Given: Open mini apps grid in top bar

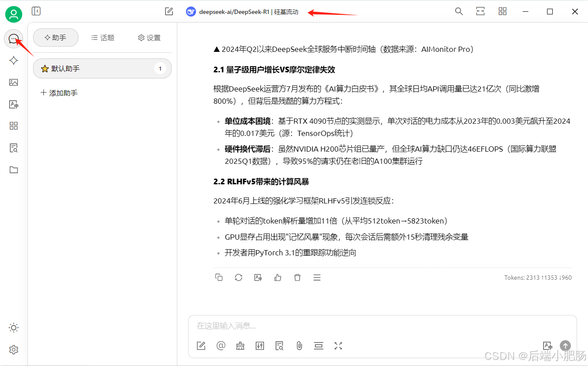Looking at the screenshot, I should coord(503,12).
